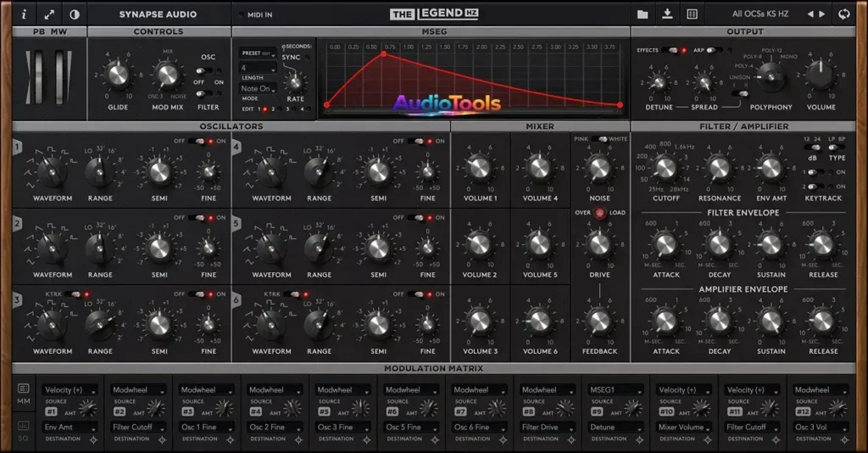Click the window resize arrows icon
The height and width of the screenshot is (453, 868).
click(x=49, y=14)
